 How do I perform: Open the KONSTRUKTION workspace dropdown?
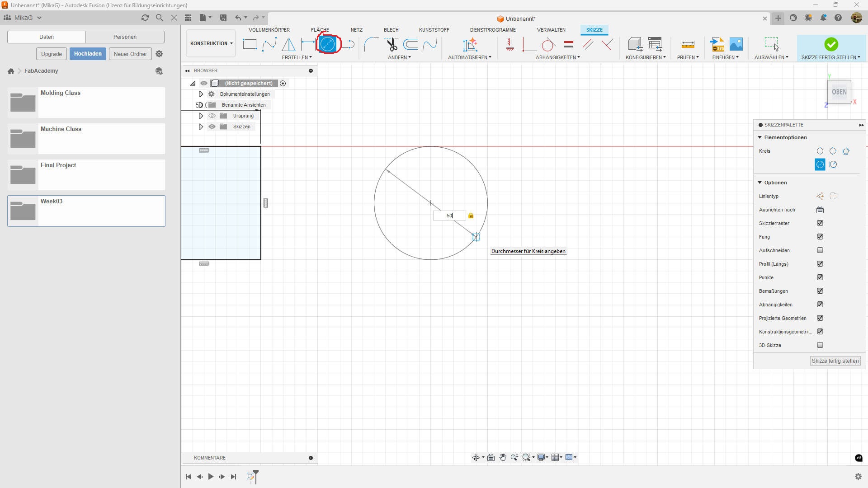click(x=211, y=43)
